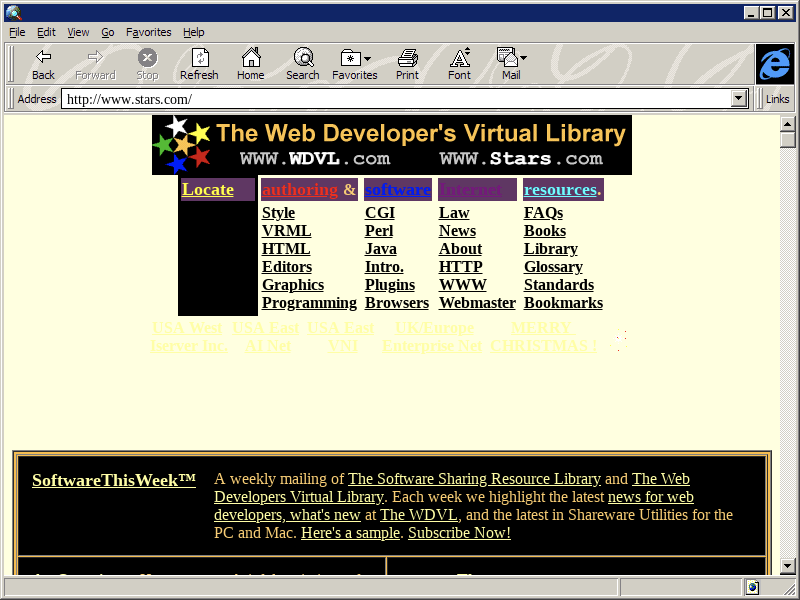This screenshot has width=800, height=600.
Task: Open the Search toolbar icon
Action: tap(302, 57)
